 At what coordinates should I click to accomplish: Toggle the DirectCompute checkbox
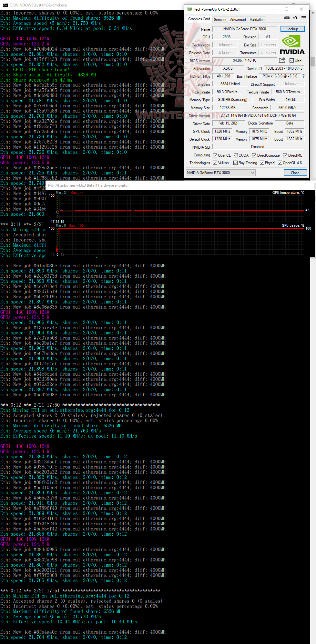point(254,155)
